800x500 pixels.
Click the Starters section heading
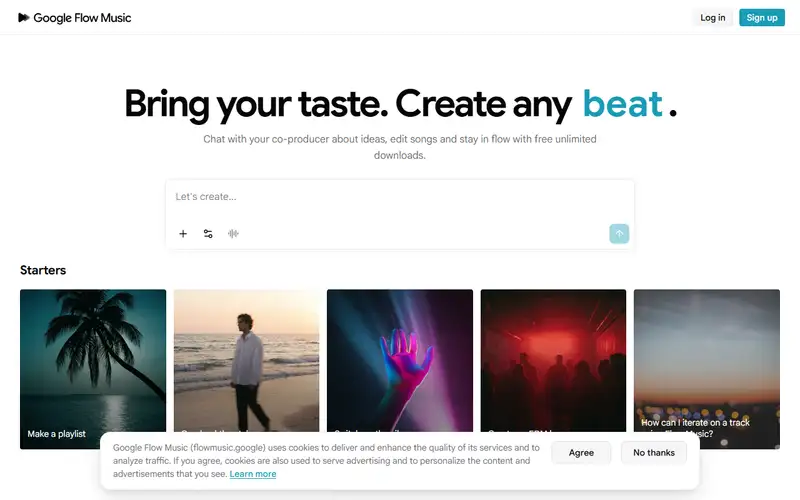[x=43, y=270]
